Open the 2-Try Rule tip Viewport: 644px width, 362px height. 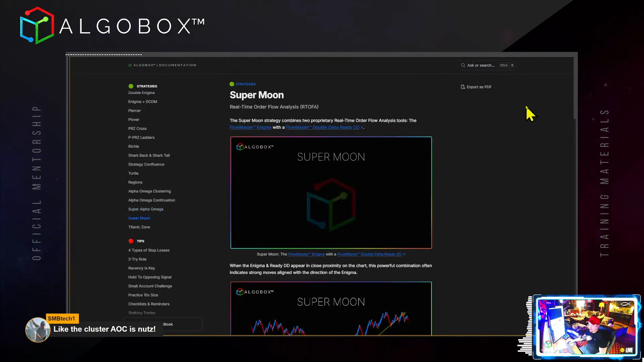137,259
